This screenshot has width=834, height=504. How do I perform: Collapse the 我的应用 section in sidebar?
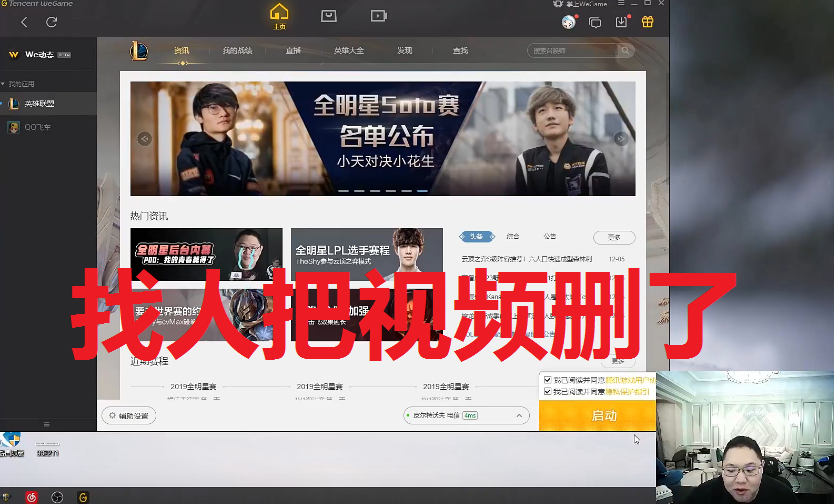tap(3, 84)
